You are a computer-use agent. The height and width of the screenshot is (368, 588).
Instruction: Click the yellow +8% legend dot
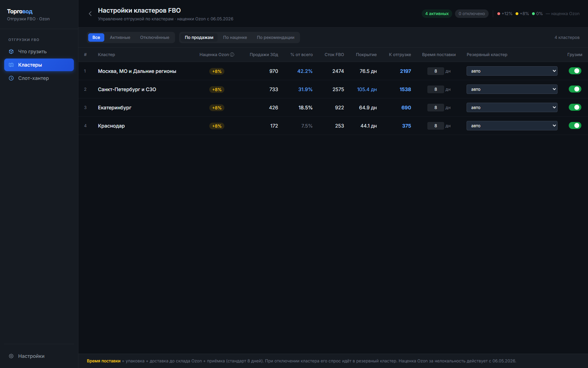[x=517, y=14]
